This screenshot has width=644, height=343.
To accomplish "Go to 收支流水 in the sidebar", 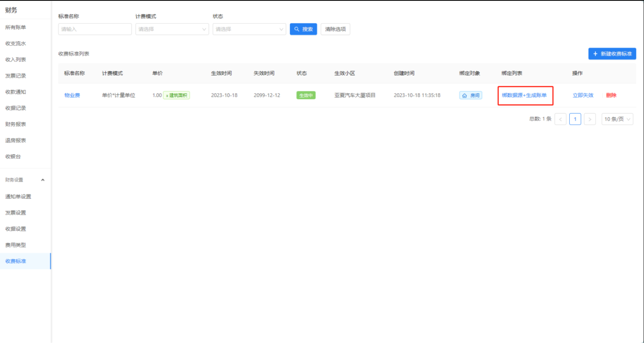I will coord(15,44).
